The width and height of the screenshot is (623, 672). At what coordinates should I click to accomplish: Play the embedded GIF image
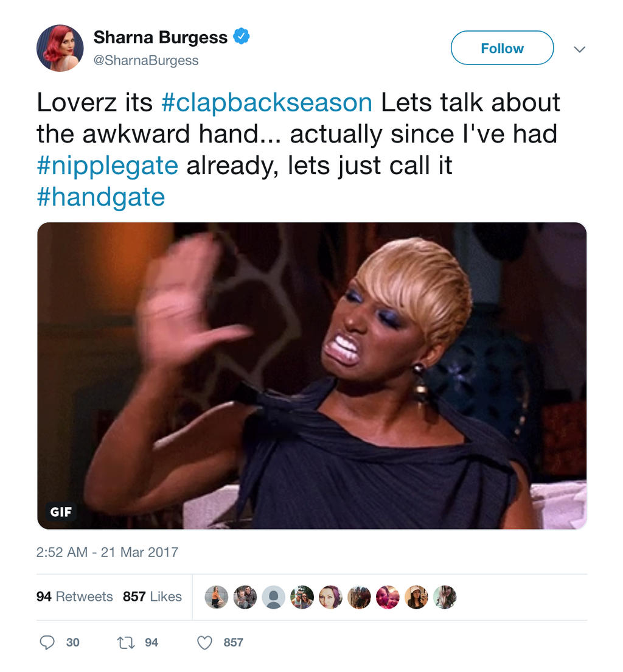tap(312, 376)
